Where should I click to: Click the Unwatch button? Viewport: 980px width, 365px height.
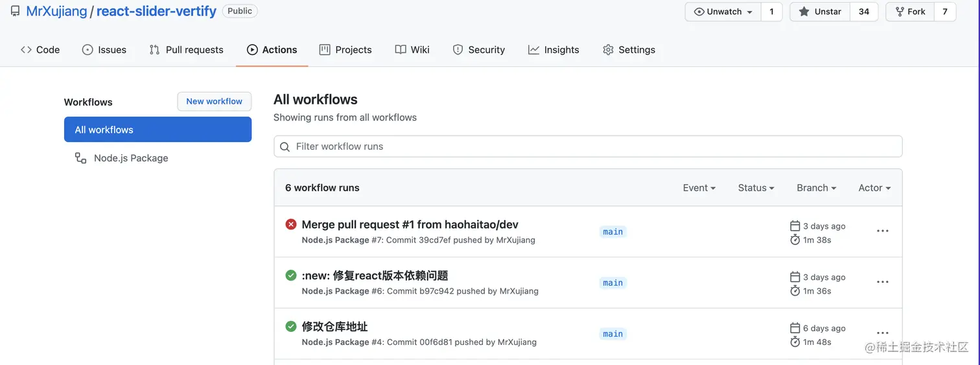[723, 12]
